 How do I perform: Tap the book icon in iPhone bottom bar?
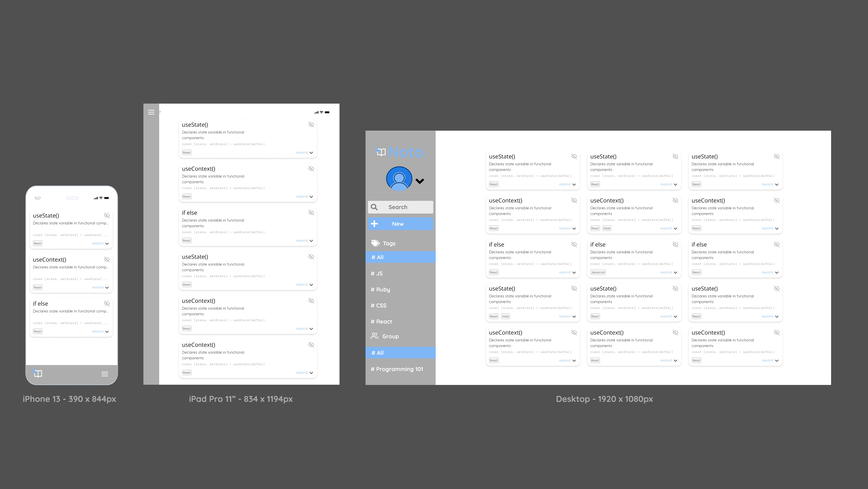(38, 373)
